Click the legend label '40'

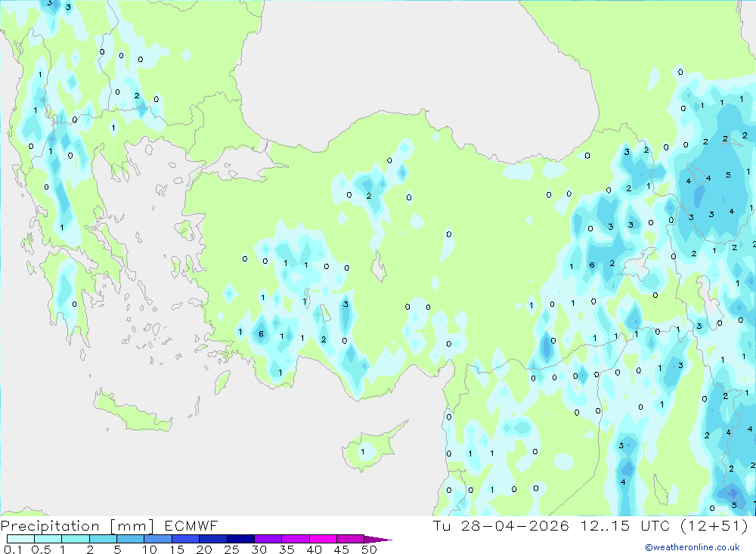point(314,549)
